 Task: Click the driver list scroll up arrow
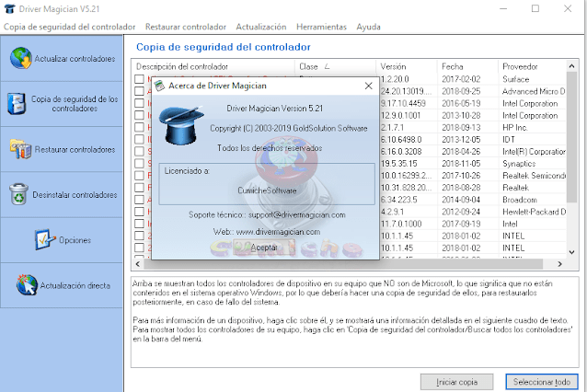pos(571,66)
